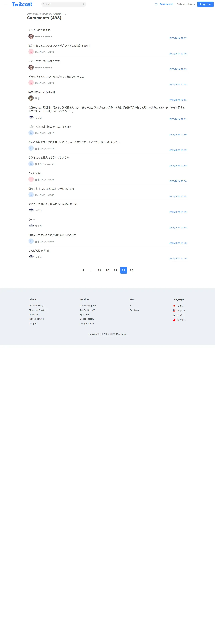Focus the Search input field

(x=61, y=4)
